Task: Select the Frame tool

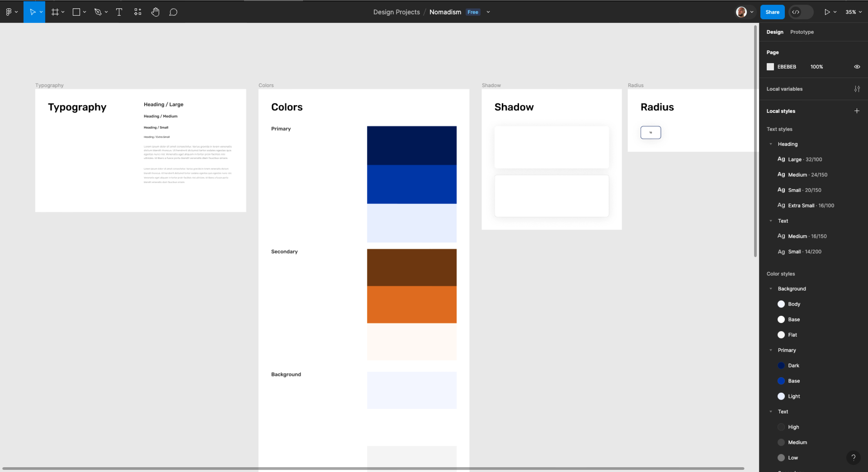Action: click(55, 12)
